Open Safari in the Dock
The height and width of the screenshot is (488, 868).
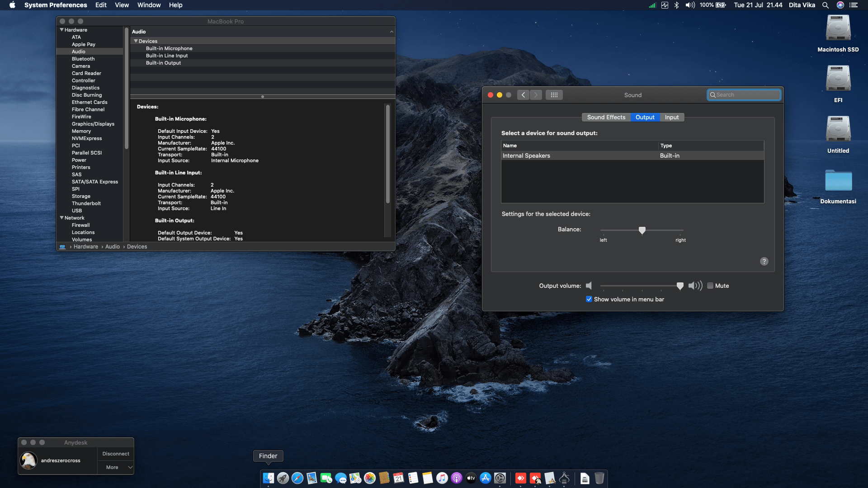(x=297, y=478)
